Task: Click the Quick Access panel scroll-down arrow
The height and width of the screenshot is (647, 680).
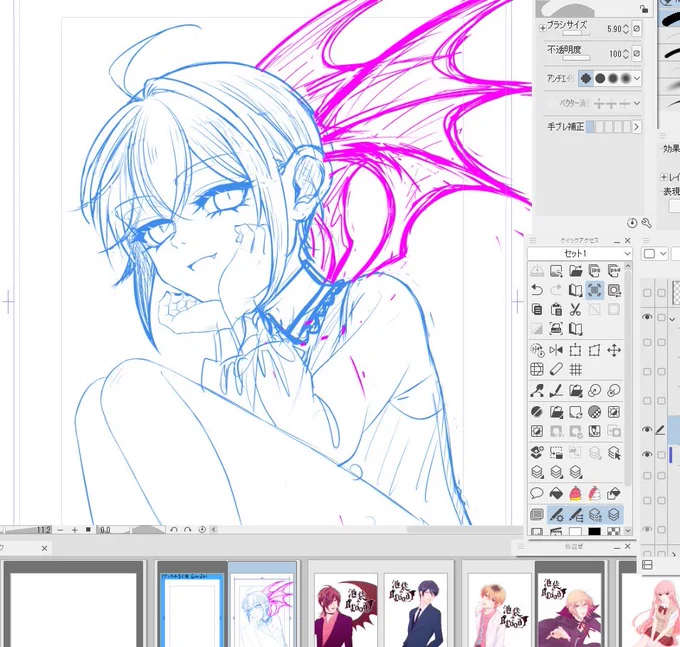Action: pyautogui.click(x=628, y=531)
